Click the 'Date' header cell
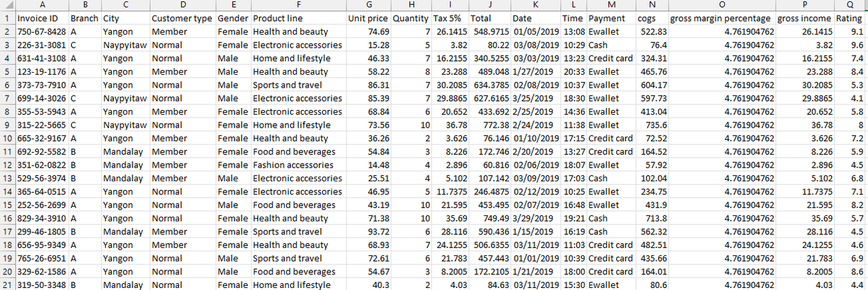The image size is (868, 290). (536, 18)
